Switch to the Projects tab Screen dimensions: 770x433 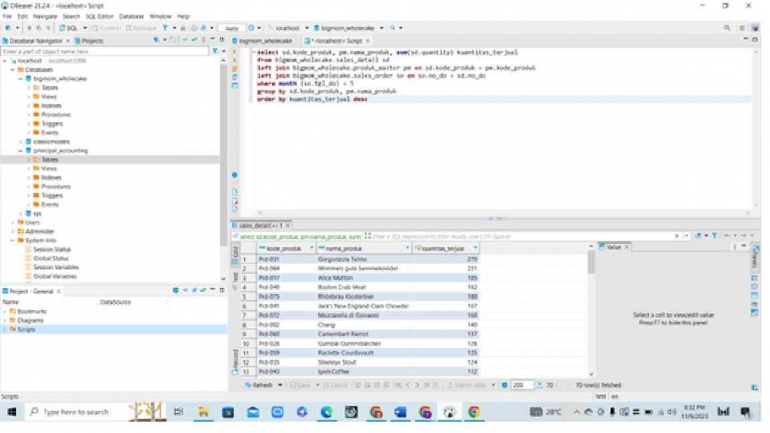pos(89,41)
